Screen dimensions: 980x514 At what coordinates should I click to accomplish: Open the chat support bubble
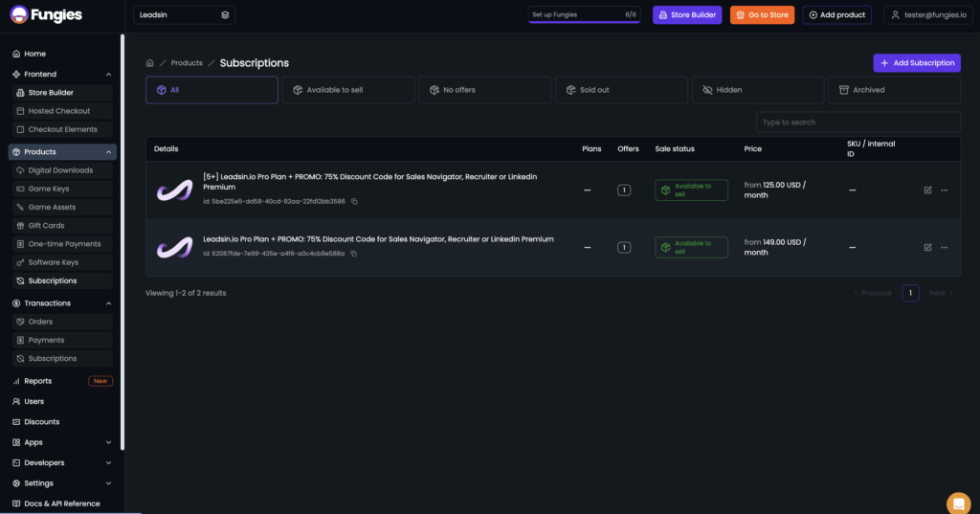coord(958,504)
